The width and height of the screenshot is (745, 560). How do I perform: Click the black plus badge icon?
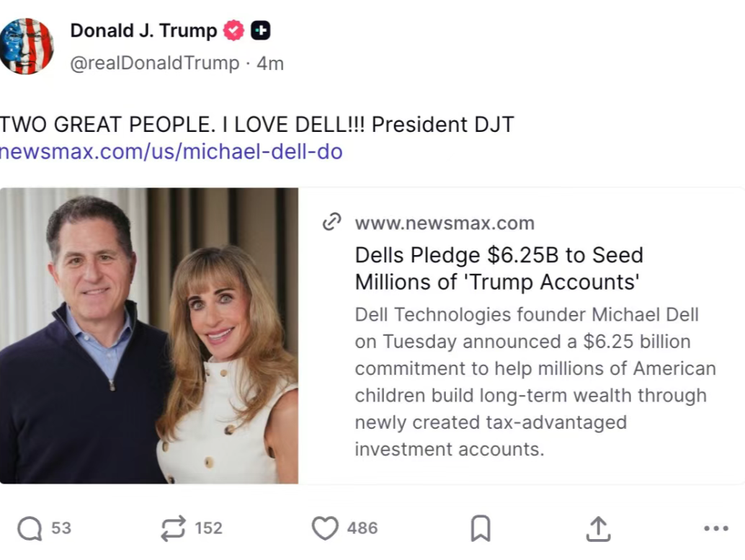coord(260,31)
